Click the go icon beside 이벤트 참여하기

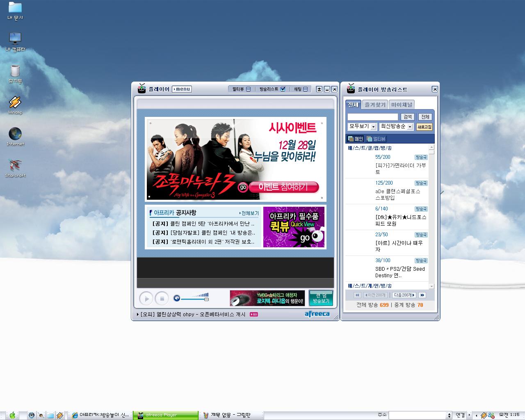(x=243, y=187)
